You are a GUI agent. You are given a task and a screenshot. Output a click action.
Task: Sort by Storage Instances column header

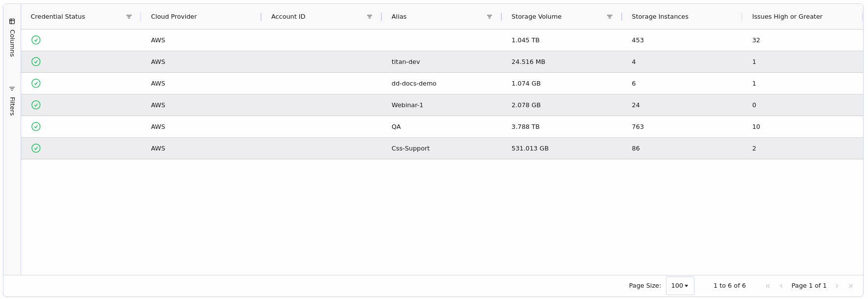click(x=660, y=17)
